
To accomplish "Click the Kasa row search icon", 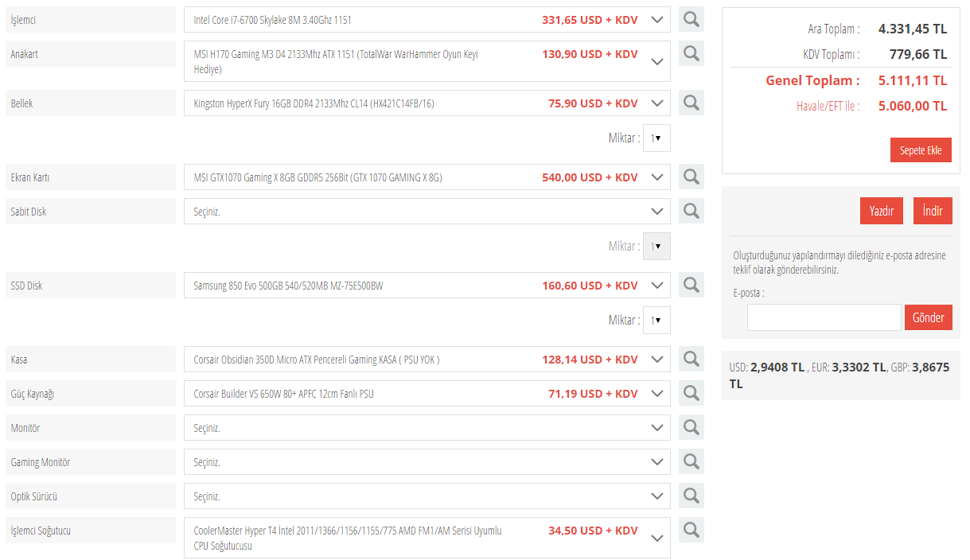I will point(691,359).
